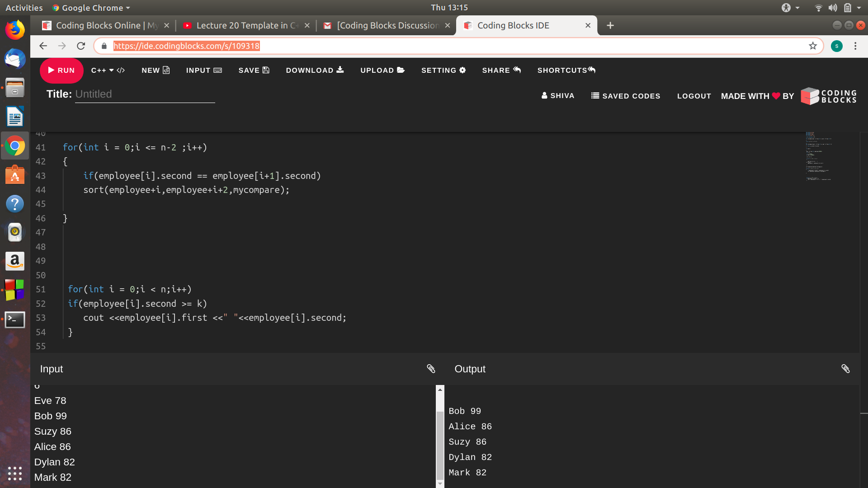Open SAVED CODES list

[626, 96]
